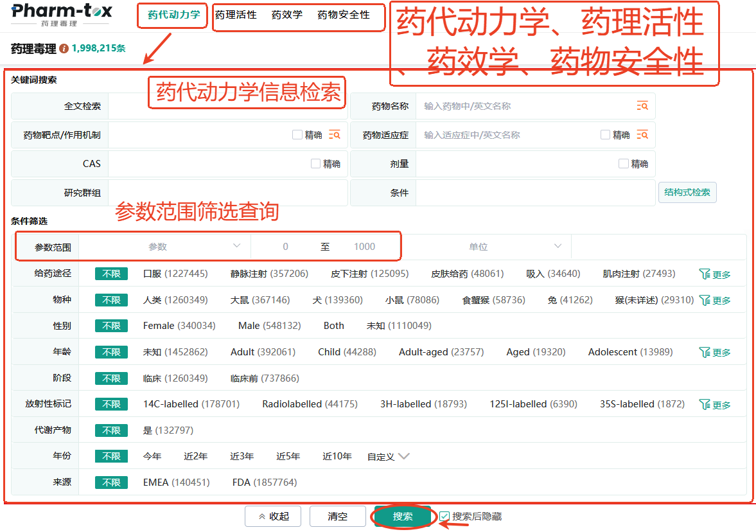Show more filters in 放射性标记 row
The width and height of the screenshot is (756, 532).
pos(715,405)
